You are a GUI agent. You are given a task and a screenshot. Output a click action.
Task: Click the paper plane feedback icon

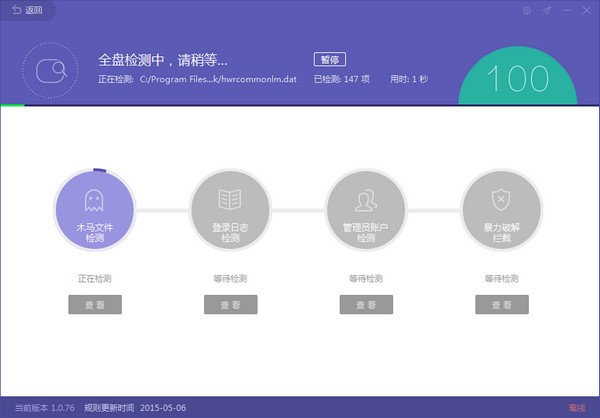547,11
